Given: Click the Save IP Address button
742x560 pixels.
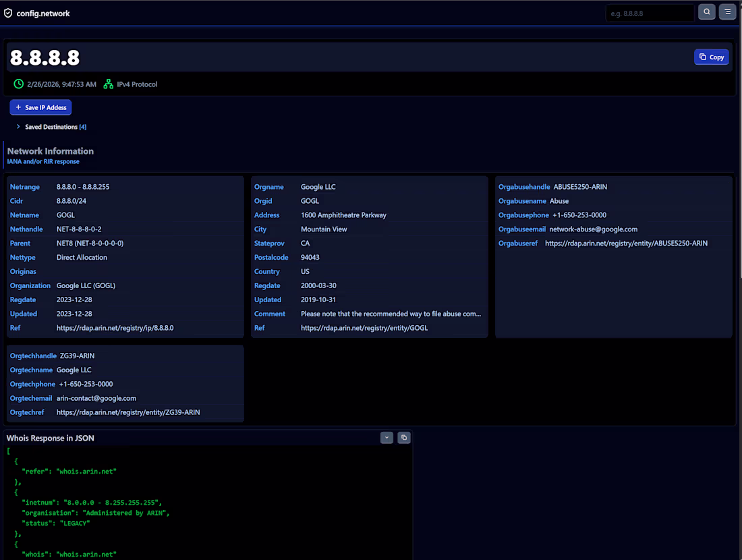Looking at the screenshot, I should click(40, 107).
